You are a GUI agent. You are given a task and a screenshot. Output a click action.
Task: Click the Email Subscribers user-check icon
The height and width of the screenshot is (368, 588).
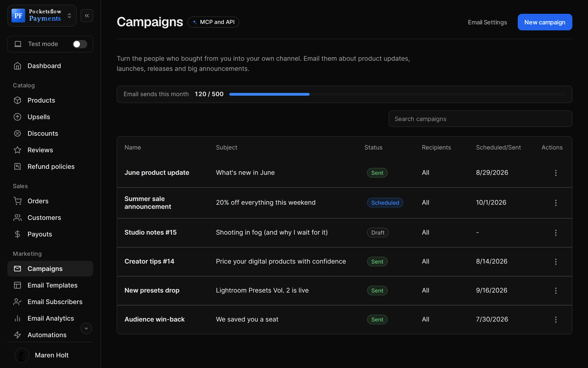click(18, 302)
